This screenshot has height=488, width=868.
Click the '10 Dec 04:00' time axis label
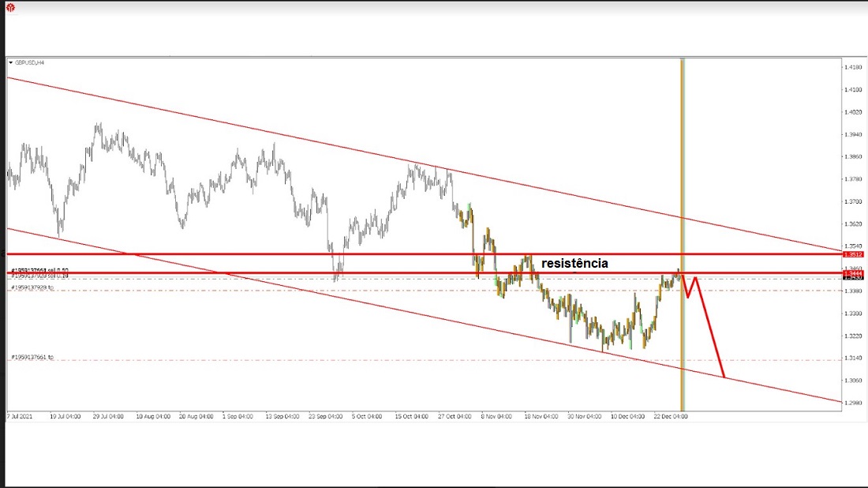coord(628,416)
